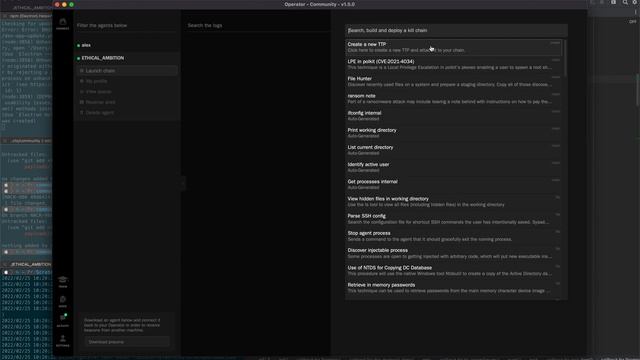640x360 pixels.
Task: Select 'Get processes internal' TTP
Action: [x=454, y=184]
